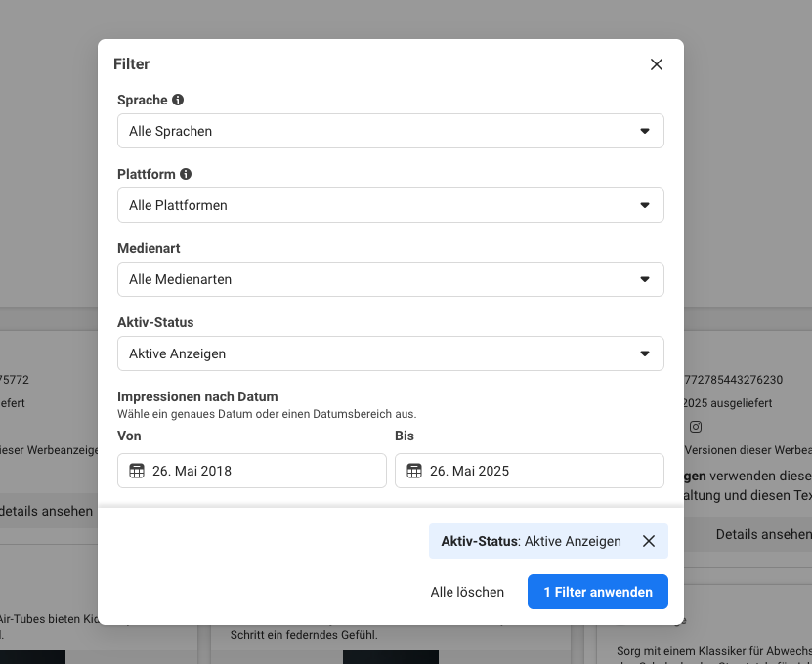This screenshot has width=812, height=664.
Task: Show the Plattform info tooltip icon
Action: [x=186, y=174]
